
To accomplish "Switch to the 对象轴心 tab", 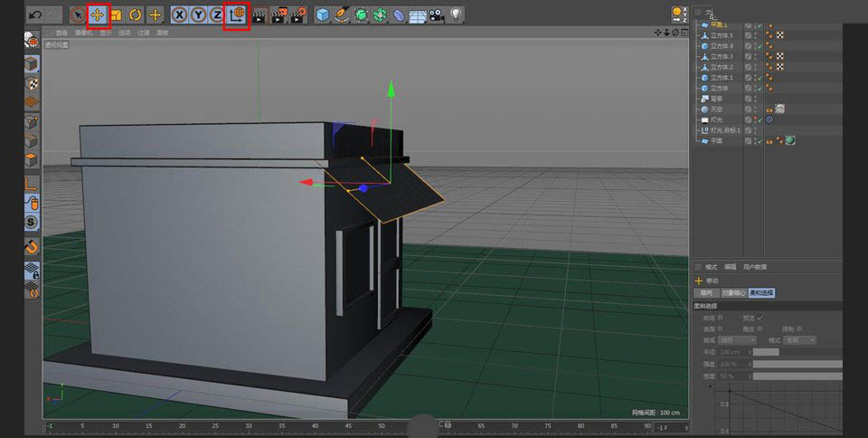I will pos(732,292).
